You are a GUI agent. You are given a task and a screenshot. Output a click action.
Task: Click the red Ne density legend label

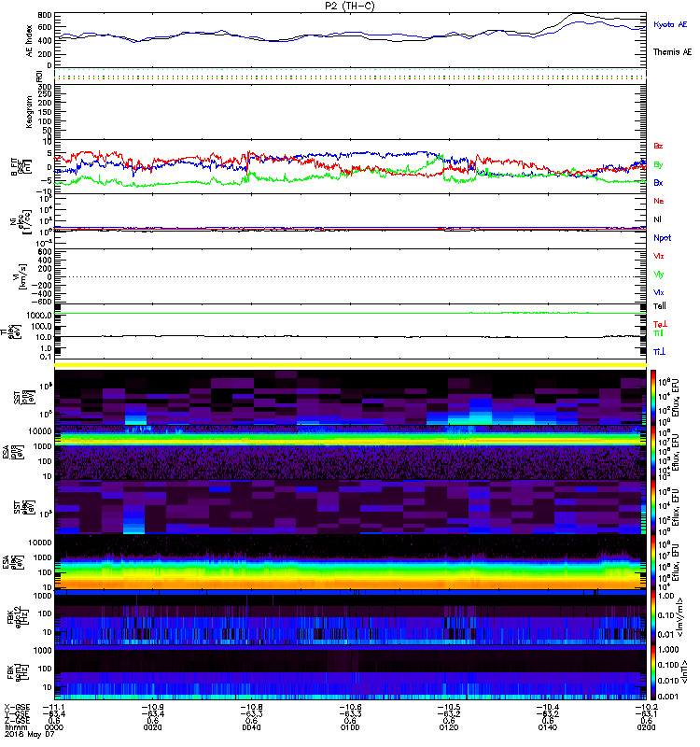point(659,201)
